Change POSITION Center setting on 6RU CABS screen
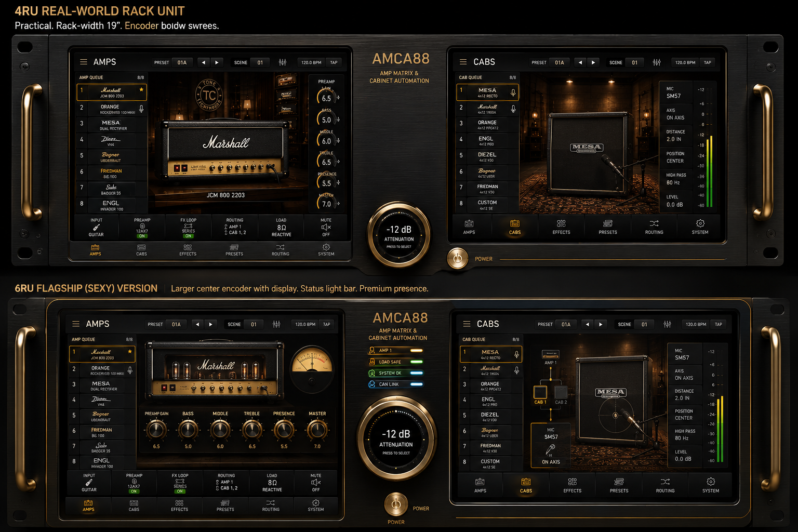798x532 pixels. click(x=685, y=415)
